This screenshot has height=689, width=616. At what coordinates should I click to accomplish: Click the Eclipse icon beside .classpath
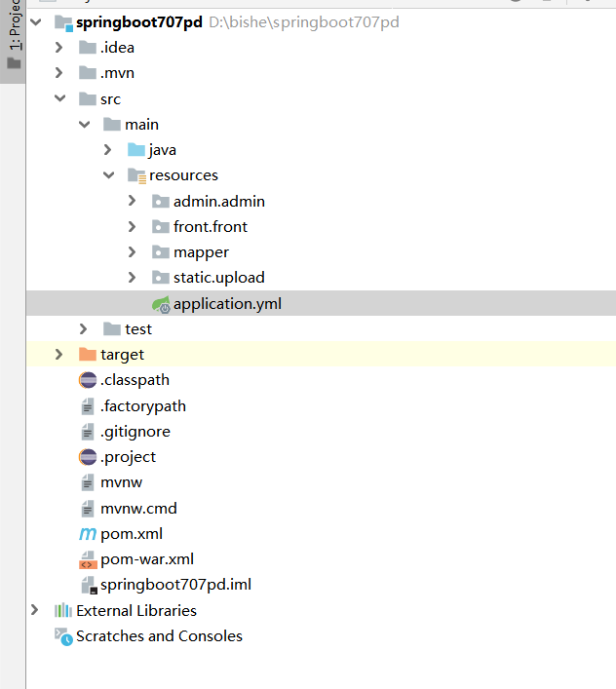pos(88,381)
